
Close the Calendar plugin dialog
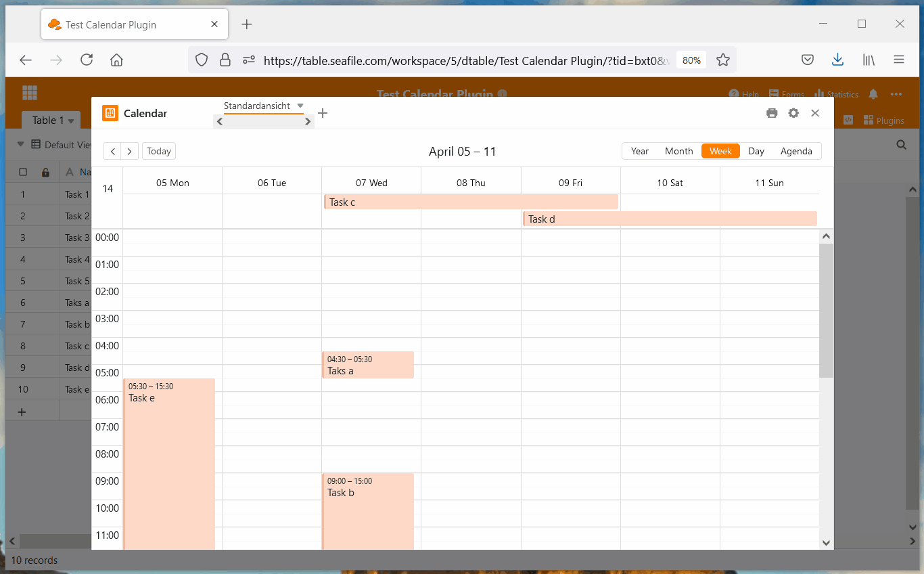point(815,113)
